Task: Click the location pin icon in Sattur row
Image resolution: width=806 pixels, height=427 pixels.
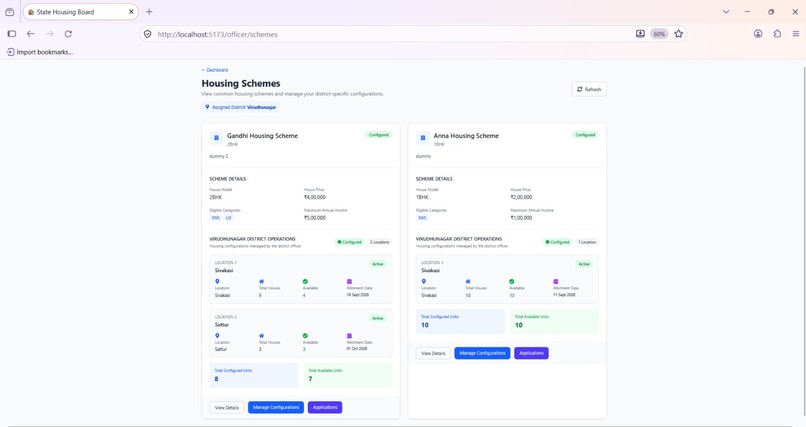Action: pyautogui.click(x=217, y=336)
